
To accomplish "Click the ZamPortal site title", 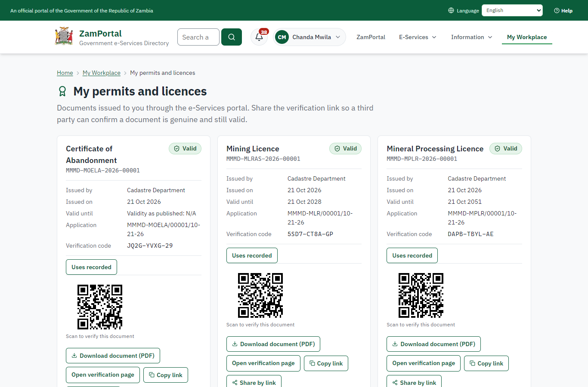I will tap(100, 34).
